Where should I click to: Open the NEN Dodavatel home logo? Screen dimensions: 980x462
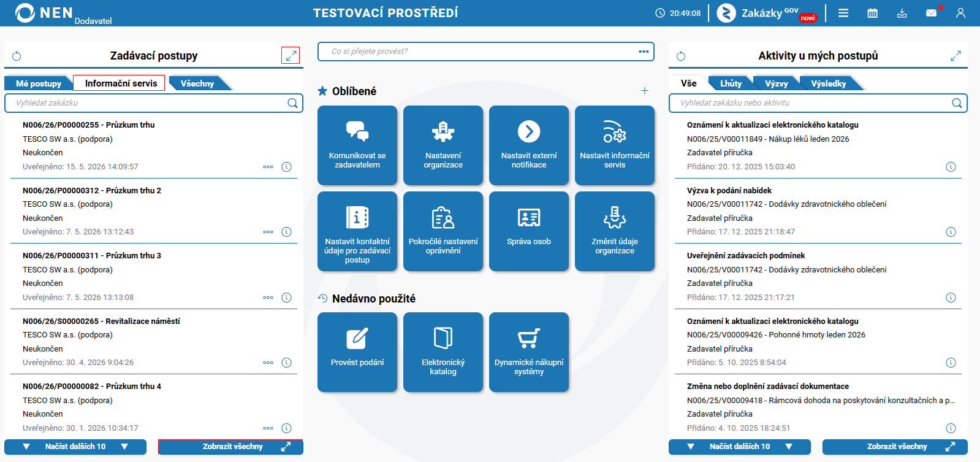(x=63, y=13)
